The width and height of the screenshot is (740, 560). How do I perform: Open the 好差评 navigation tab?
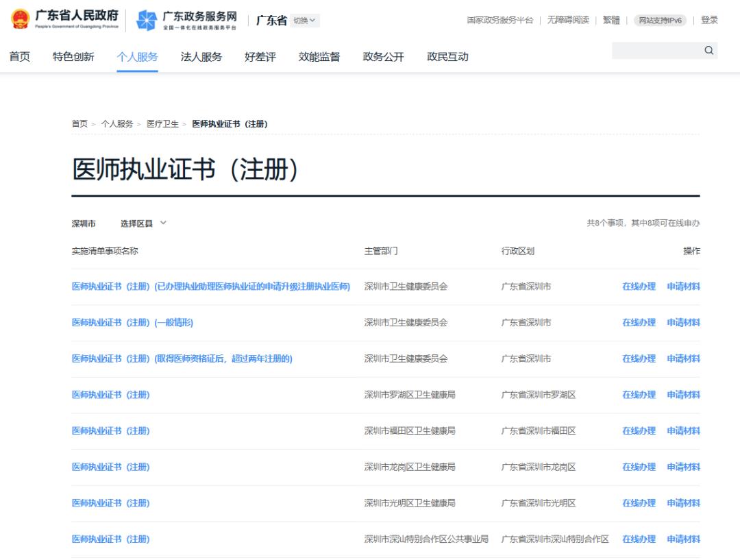pyautogui.click(x=260, y=57)
